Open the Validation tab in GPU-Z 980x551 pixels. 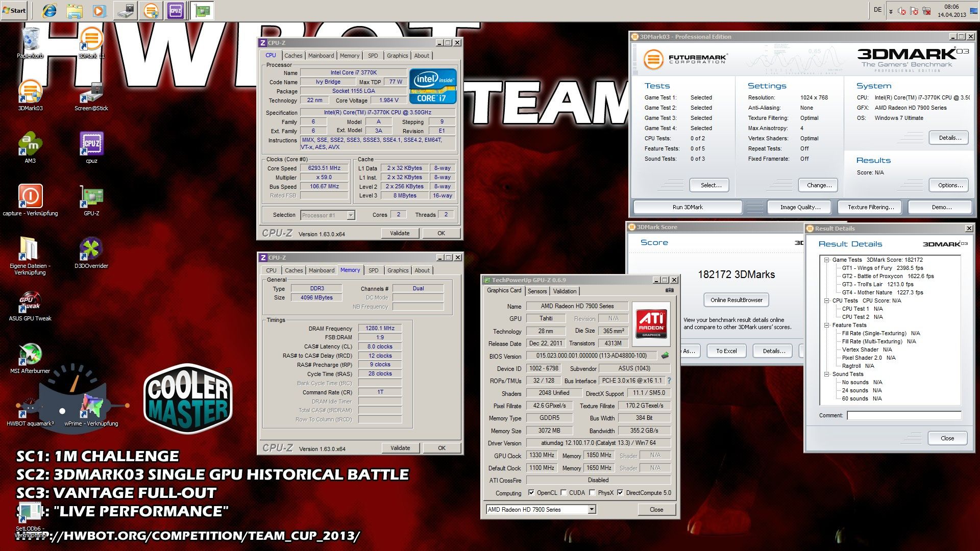tap(565, 291)
